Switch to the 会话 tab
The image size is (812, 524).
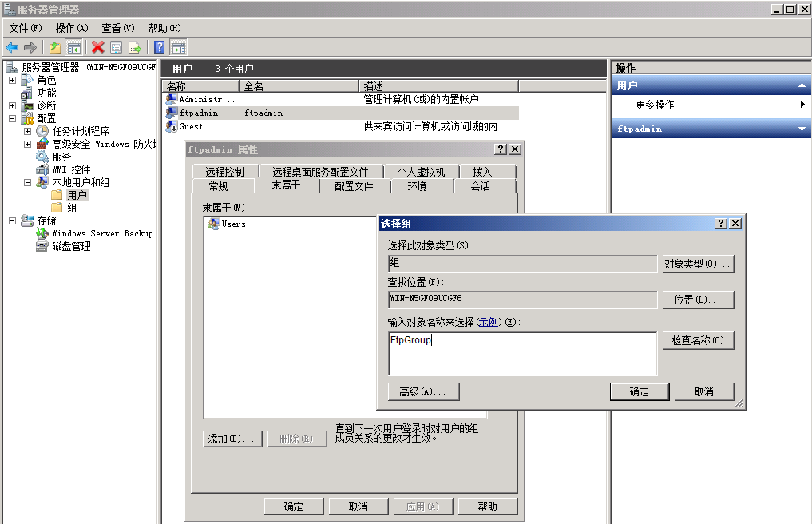pyautogui.click(x=480, y=186)
